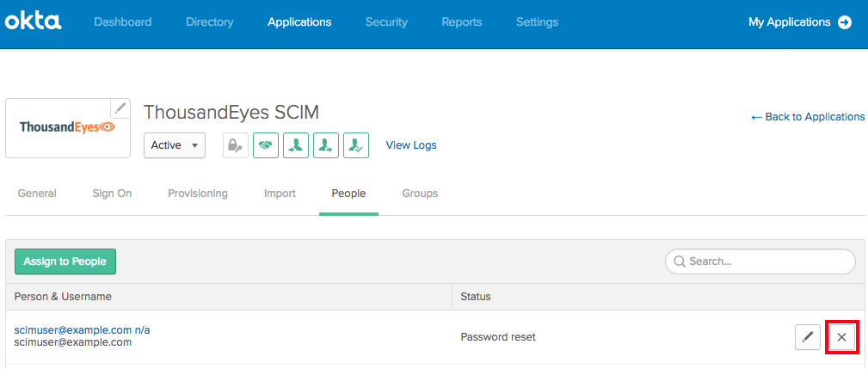
Task: Click the import users icon with inbound arrow
Action: [x=296, y=145]
